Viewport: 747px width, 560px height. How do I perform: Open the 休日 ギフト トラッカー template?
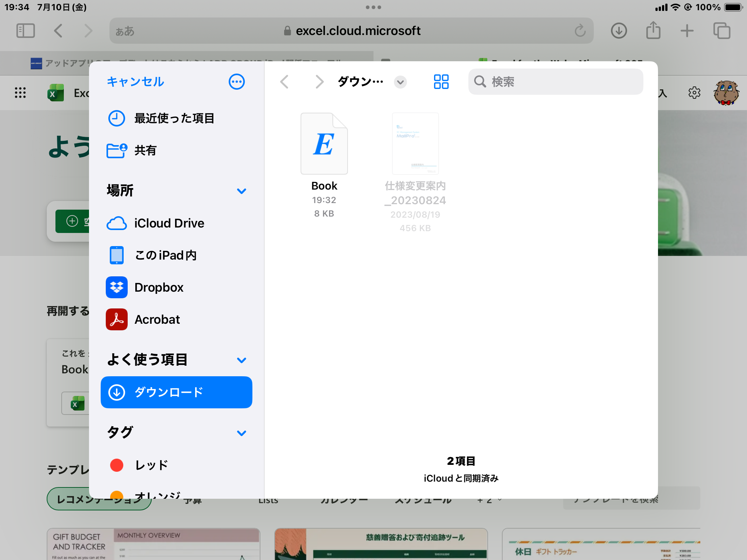(601, 544)
